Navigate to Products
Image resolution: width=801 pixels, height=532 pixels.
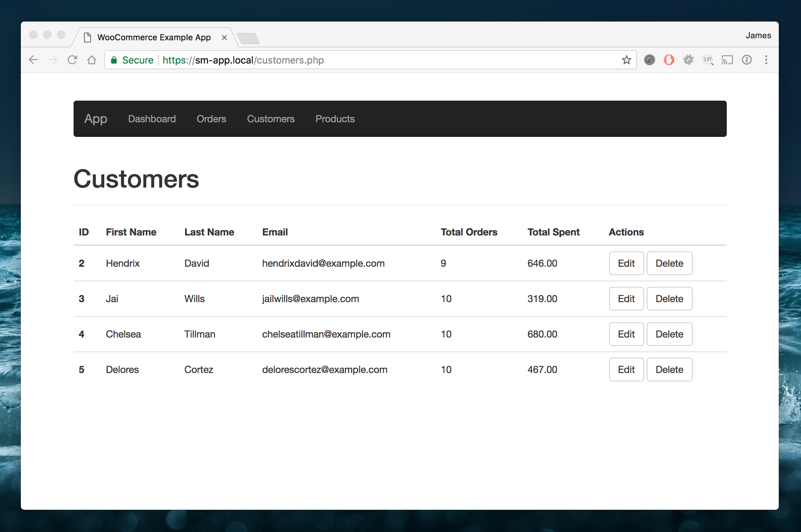click(x=335, y=119)
